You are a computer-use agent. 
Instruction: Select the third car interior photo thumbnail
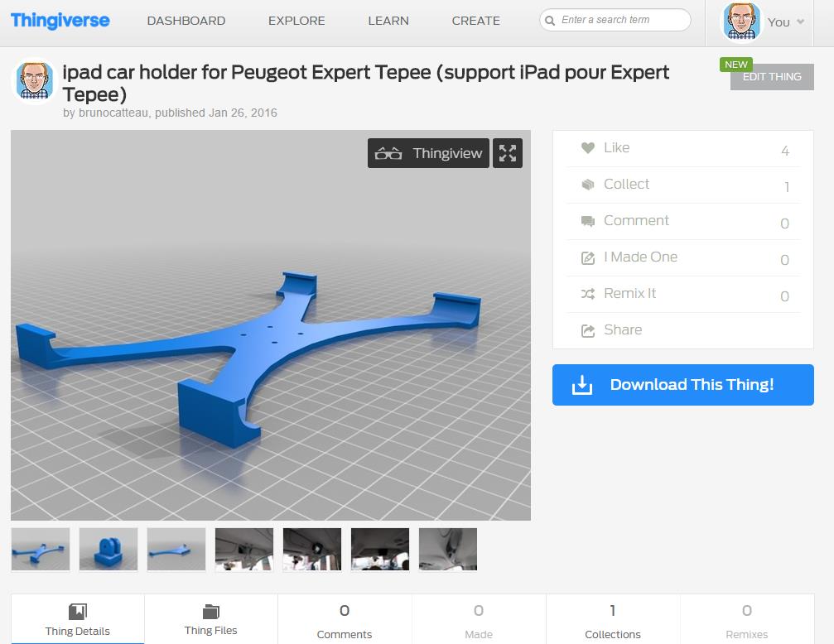click(380, 549)
